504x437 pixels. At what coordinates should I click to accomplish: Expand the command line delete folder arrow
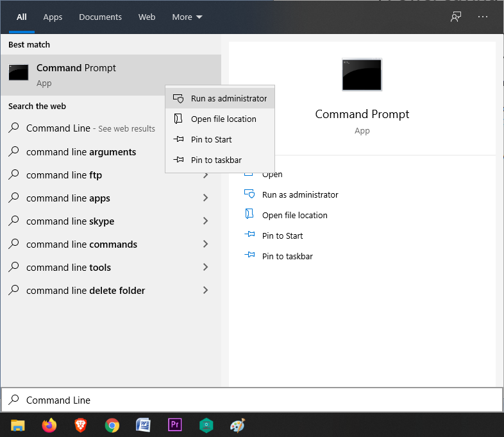click(x=206, y=290)
